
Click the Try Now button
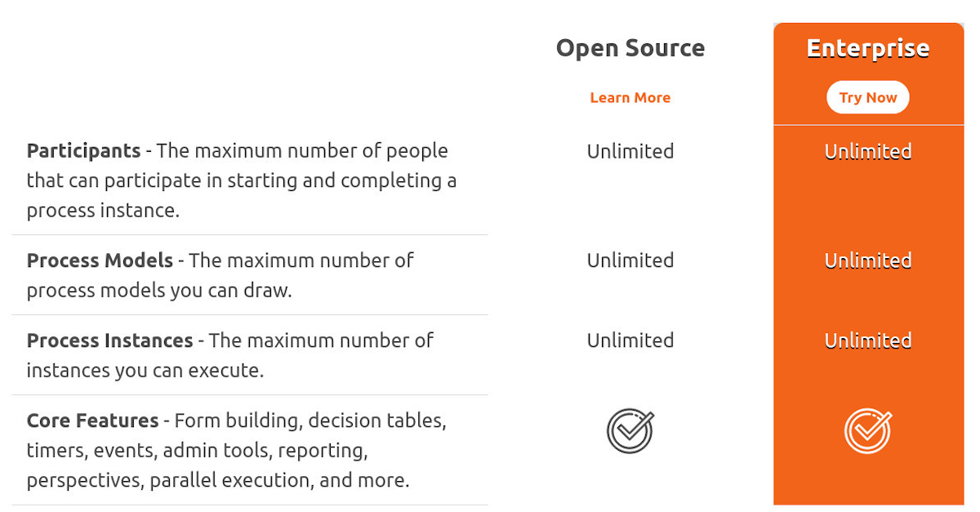(868, 97)
